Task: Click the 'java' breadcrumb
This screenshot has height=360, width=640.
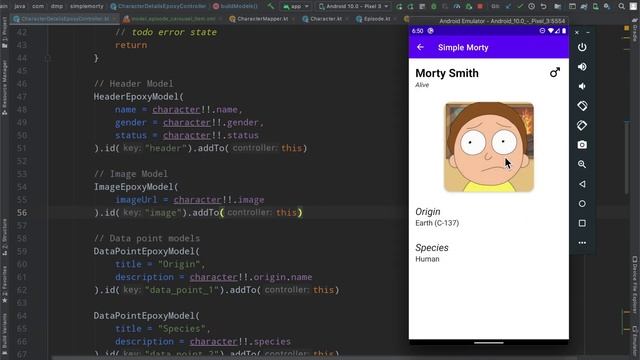Action: coord(20,6)
